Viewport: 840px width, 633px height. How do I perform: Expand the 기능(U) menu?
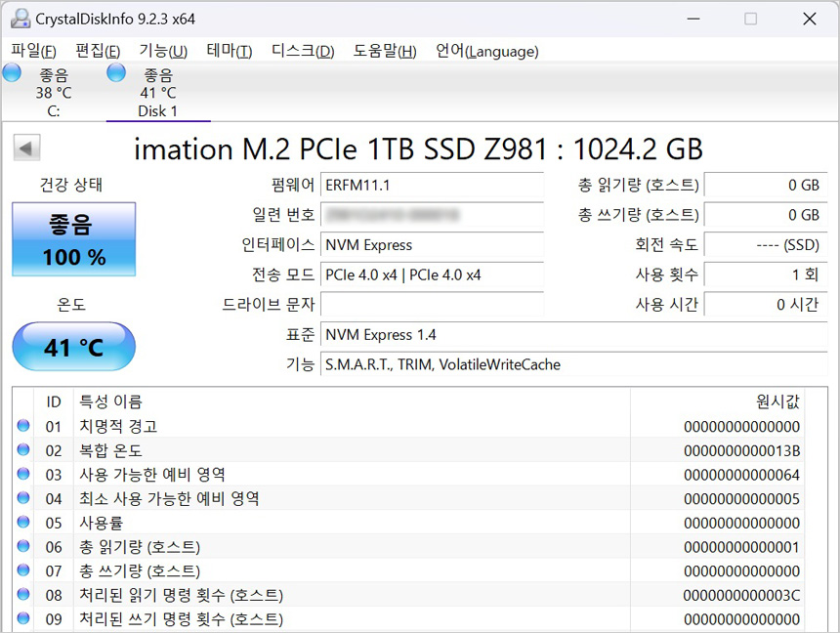(x=163, y=51)
